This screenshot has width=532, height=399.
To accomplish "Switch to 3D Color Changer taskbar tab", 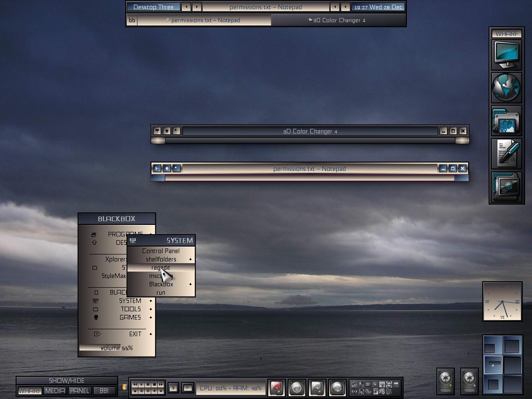I will [x=338, y=20].
